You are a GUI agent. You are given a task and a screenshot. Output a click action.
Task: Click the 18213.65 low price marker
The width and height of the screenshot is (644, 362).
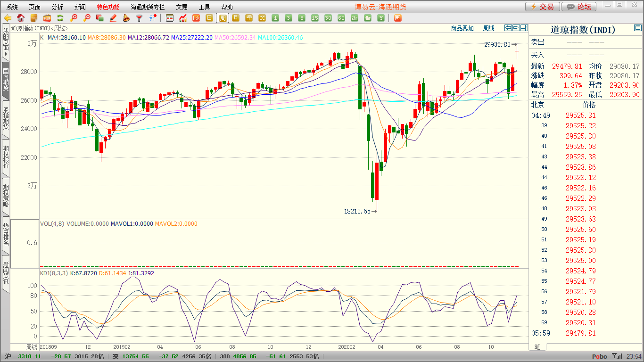click(357, 212)
